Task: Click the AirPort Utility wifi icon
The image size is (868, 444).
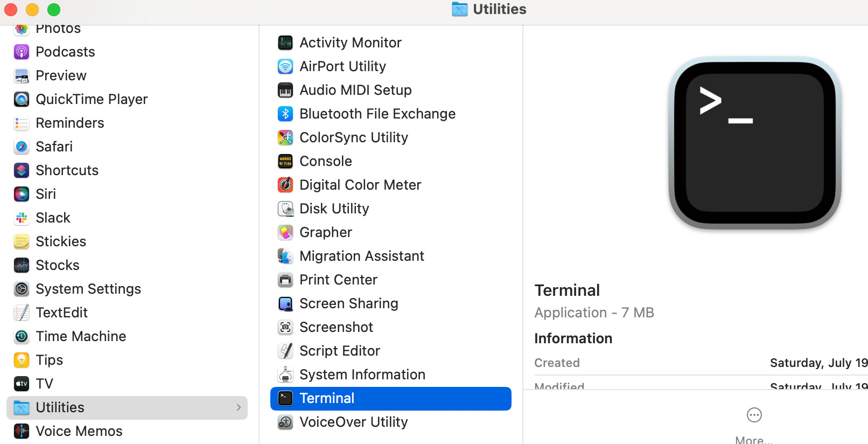Action: coord(285,66)
